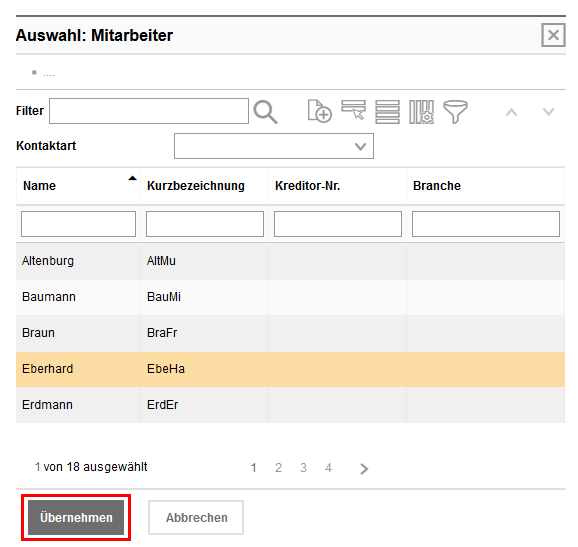This screenshot has width=578, height=547.
Task: Select the Erdmann row
Action: tap(290, 405)
